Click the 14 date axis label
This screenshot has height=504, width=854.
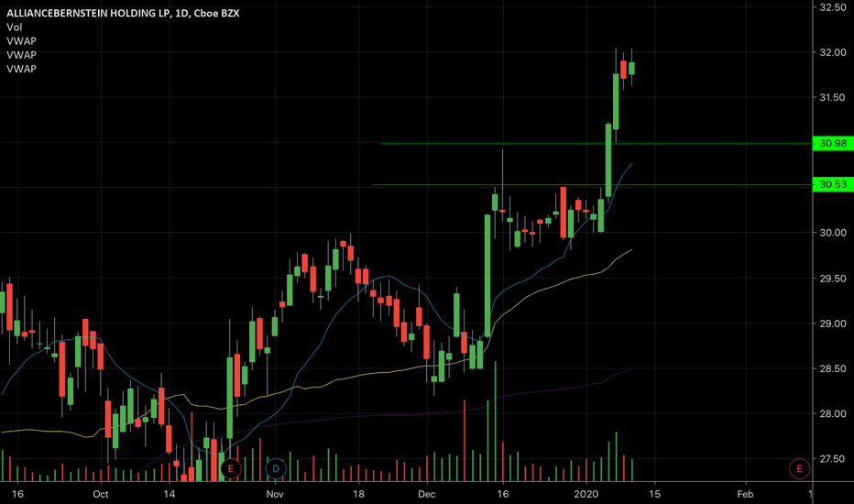point(170,494)
